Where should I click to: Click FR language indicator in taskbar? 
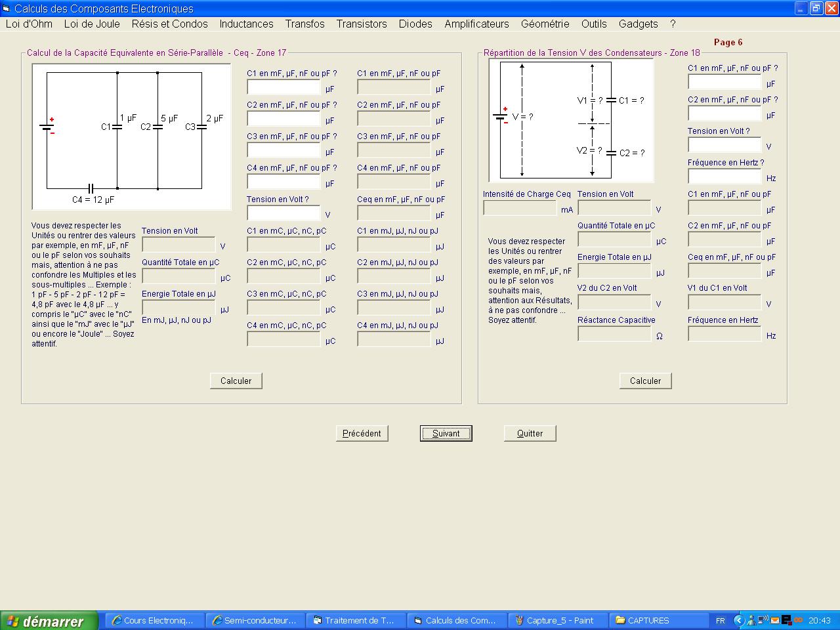[720, 620]
